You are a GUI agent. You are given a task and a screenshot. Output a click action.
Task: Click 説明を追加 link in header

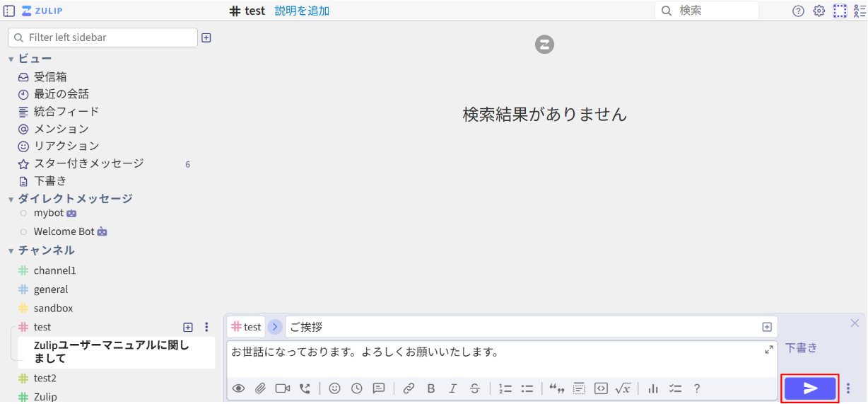302,11
